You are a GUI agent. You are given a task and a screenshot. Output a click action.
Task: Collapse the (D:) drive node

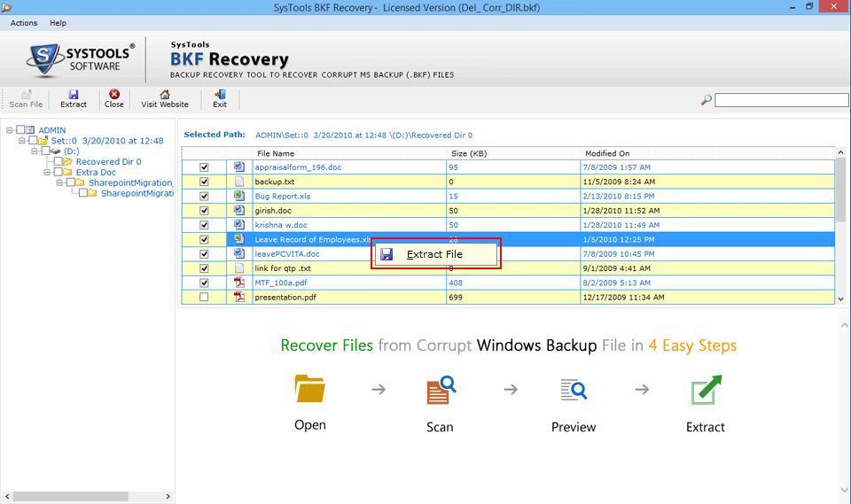pos(35,151)
